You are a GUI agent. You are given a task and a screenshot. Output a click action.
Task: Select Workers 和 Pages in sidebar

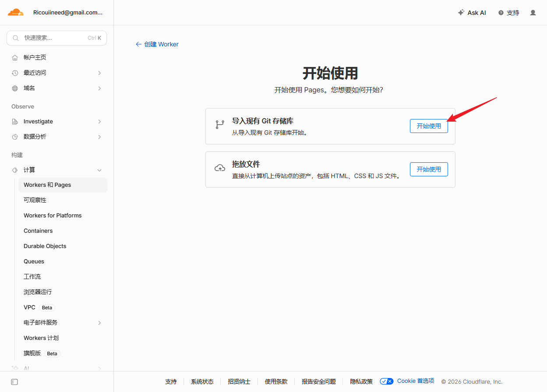coord(63,185)
